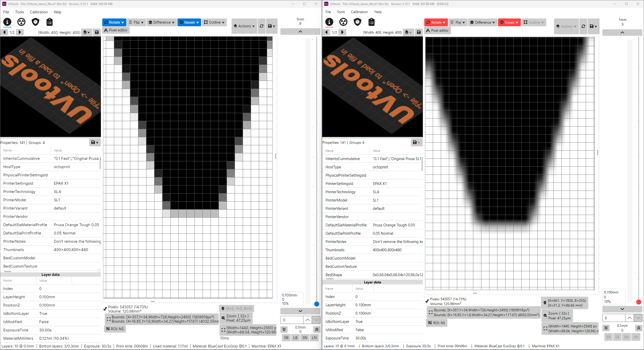Open the Pixel editor
The image size is (644, 350).
tap(116, 30)
